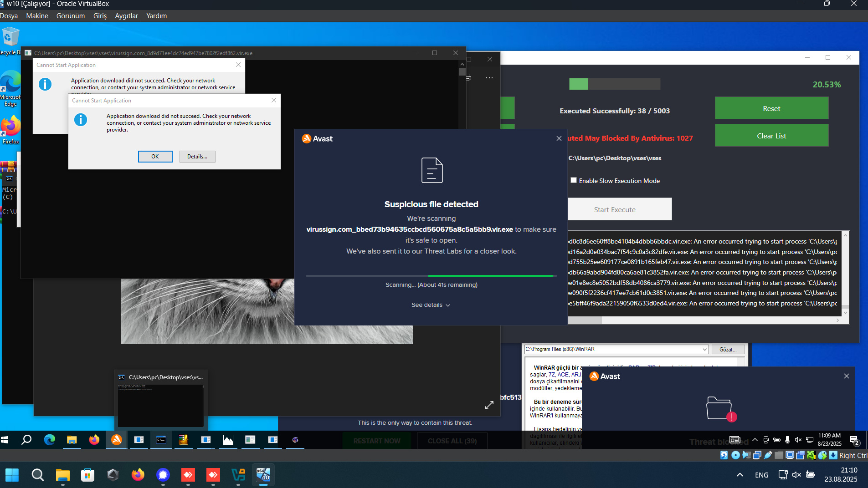868x488 pixels.
Task: Open Photos app in guest taskbar
Action: point(228,440)
